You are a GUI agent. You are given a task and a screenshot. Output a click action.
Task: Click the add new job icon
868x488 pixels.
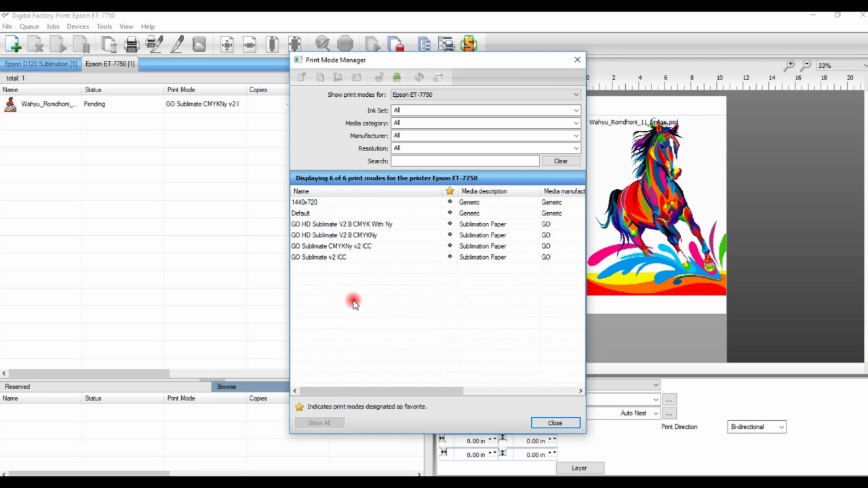pyautogui.click(x=13, y=45)
